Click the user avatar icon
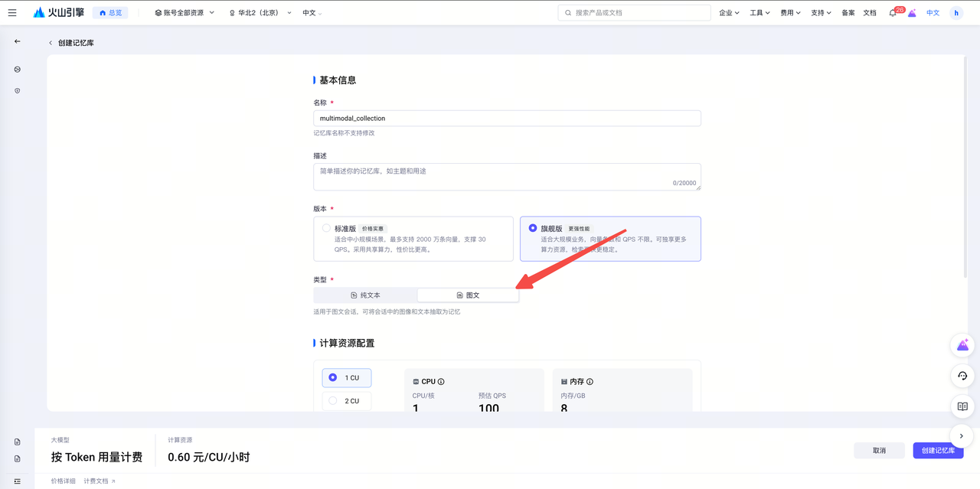This screenshot has width=980, height=489. [x=955, y=13]
